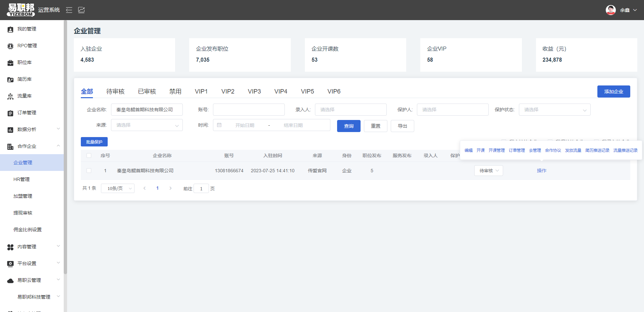Image resolution: width=644 pixels, height=312 pixels.
Task: Open the 来源 select dropdown
Action: coord(147,125)
